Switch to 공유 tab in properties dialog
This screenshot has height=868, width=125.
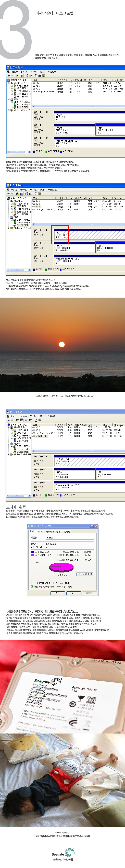coord(58,531)
